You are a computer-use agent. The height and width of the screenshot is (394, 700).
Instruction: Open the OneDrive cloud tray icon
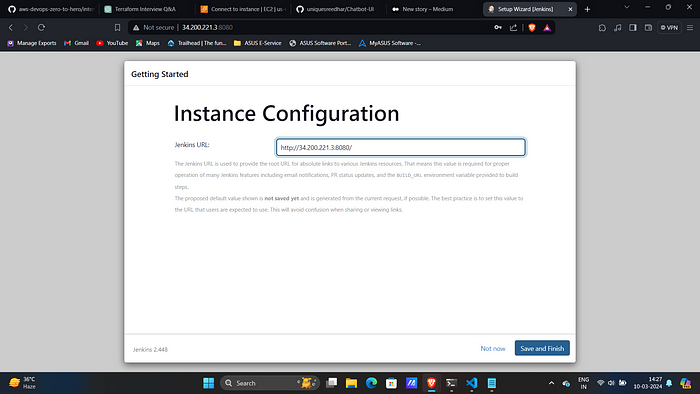pos(566,383)
